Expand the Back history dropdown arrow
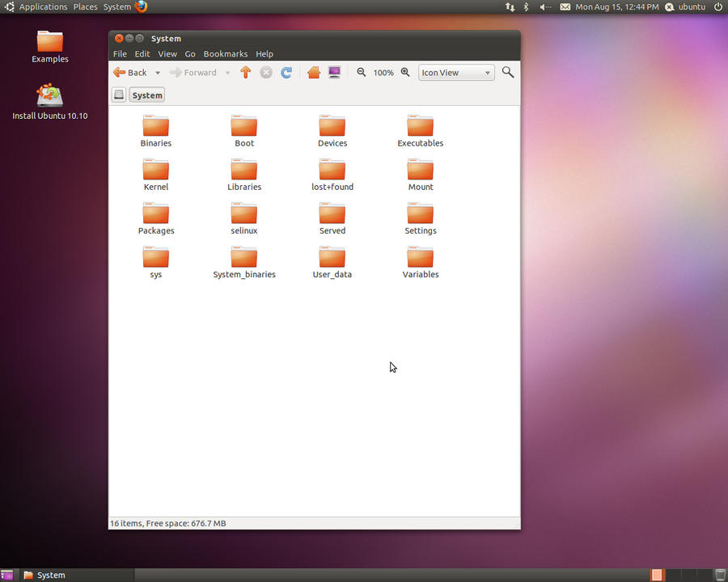 point(158,73)
